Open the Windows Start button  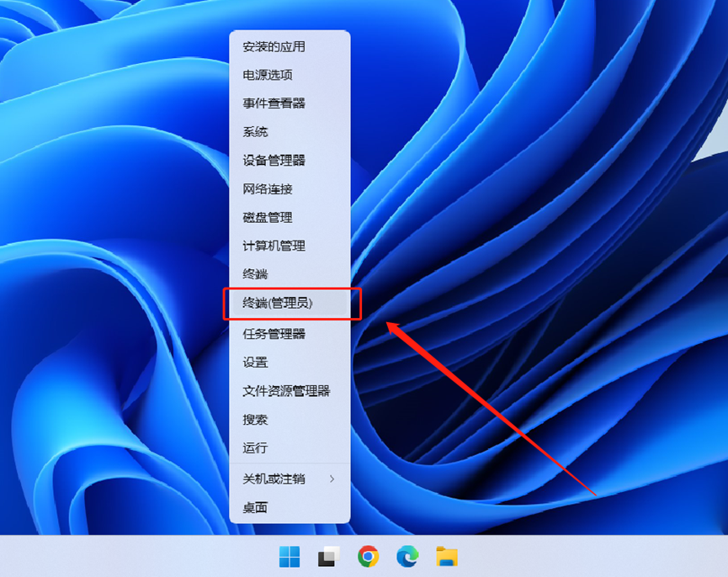pyautogui.click(x=290, y=556)
